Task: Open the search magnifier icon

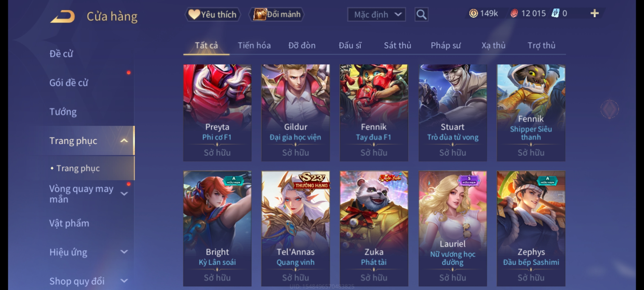Action: click(421, 15)
